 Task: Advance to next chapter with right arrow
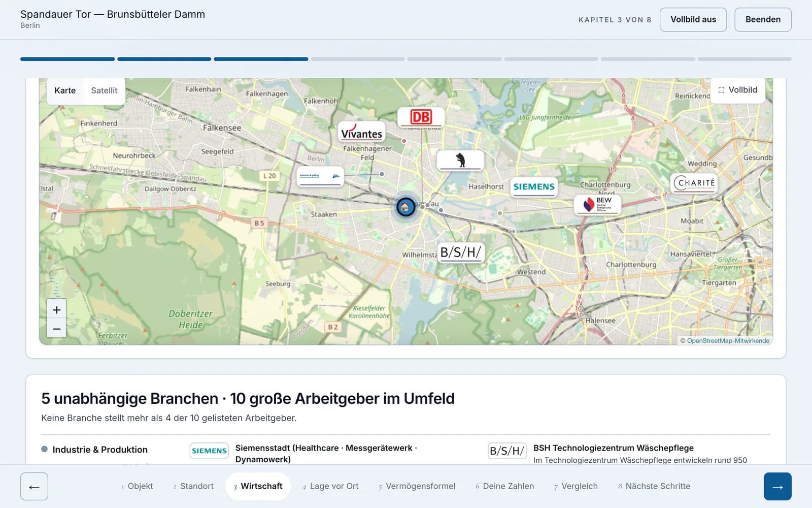point(777,486)
